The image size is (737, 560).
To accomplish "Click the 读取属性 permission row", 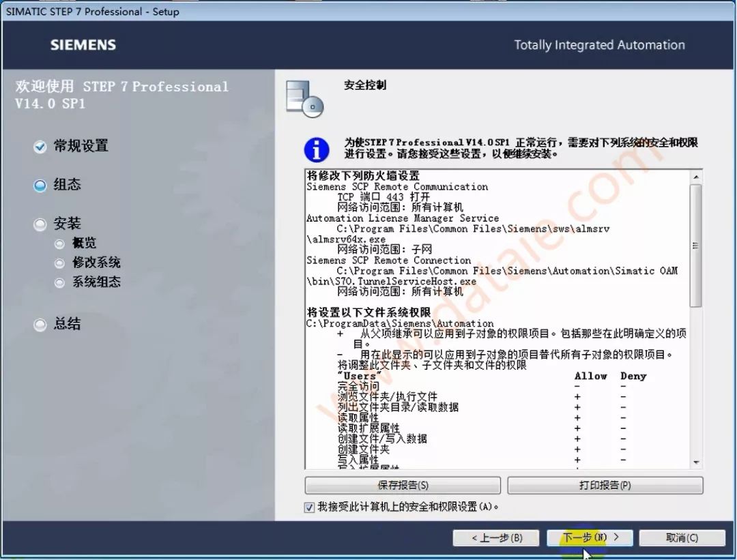I will click(x=358, y=417).
